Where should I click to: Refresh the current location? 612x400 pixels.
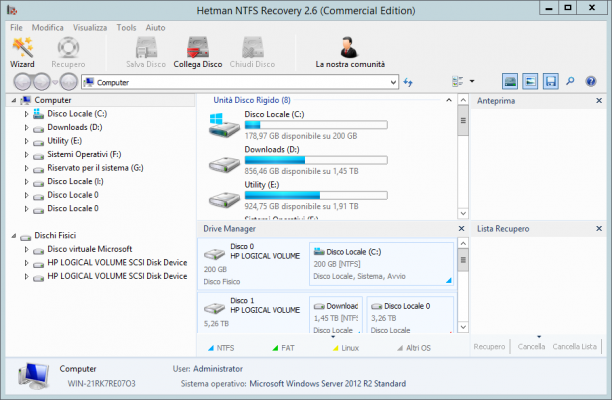(x=408, y=82)
